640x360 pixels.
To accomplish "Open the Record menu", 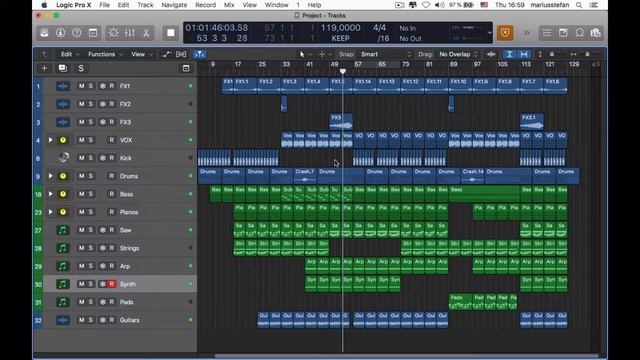I will coord(206,5).
